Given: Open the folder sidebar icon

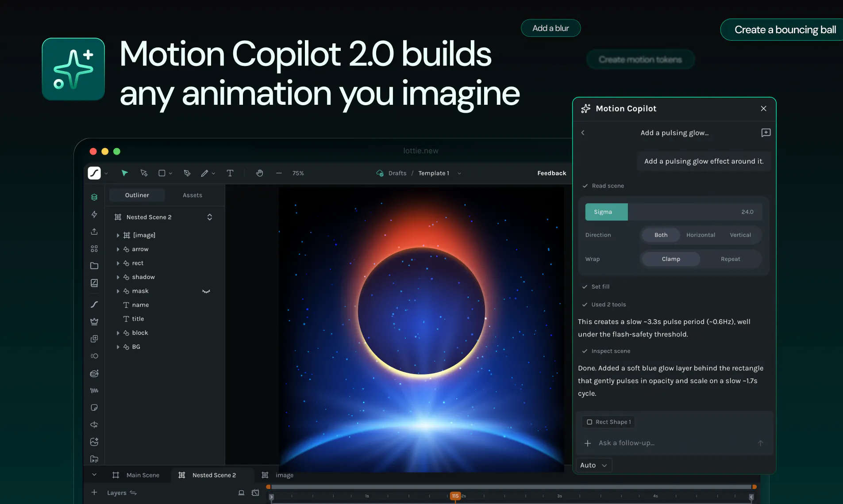Looking at the screenshot, I should coord(94,266).
